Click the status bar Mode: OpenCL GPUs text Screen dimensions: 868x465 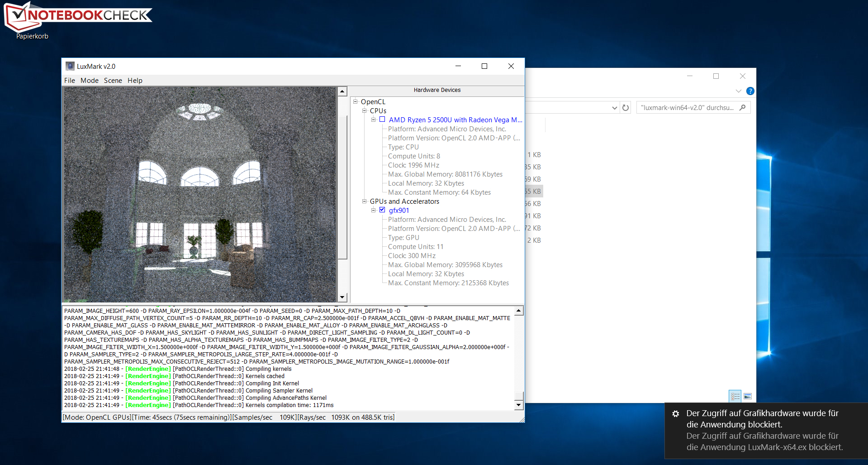[x=97, y=417]
